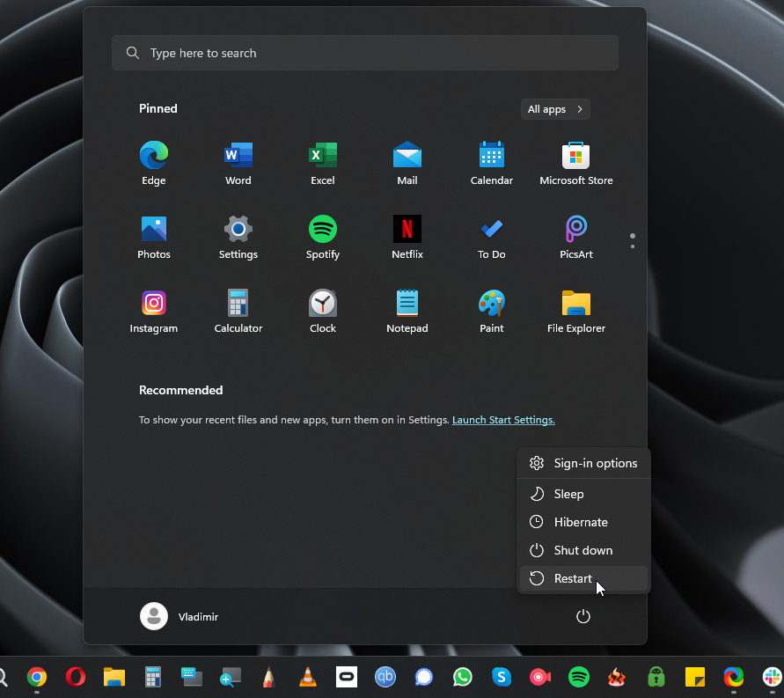Open Slack on the taskbar
The height and width of the screenshot is (698, 784).
[x=773, y=678]
